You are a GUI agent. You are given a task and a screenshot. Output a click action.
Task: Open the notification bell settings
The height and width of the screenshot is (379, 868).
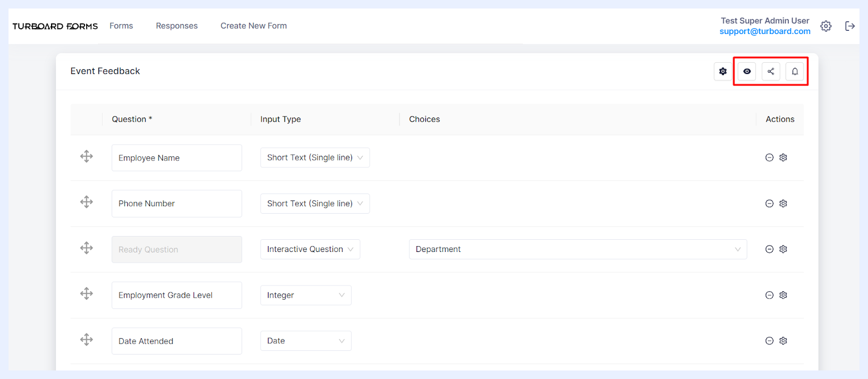pyautogui.click(x=795, y=71)
